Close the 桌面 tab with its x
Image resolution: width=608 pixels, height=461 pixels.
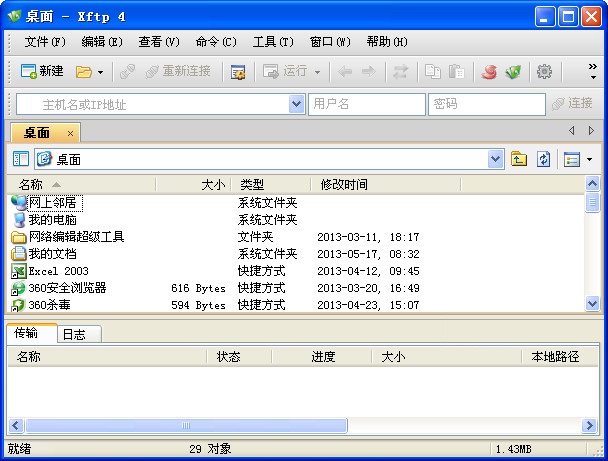(70, 133)
